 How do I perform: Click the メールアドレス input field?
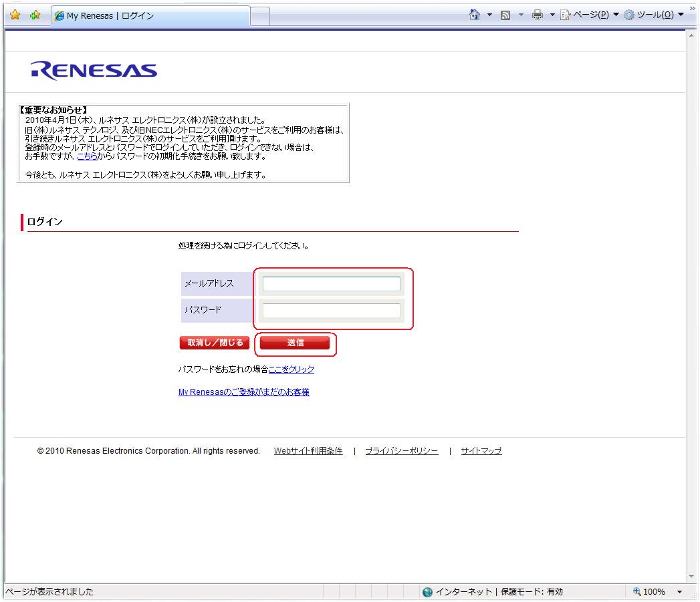(x=331, y=284)
